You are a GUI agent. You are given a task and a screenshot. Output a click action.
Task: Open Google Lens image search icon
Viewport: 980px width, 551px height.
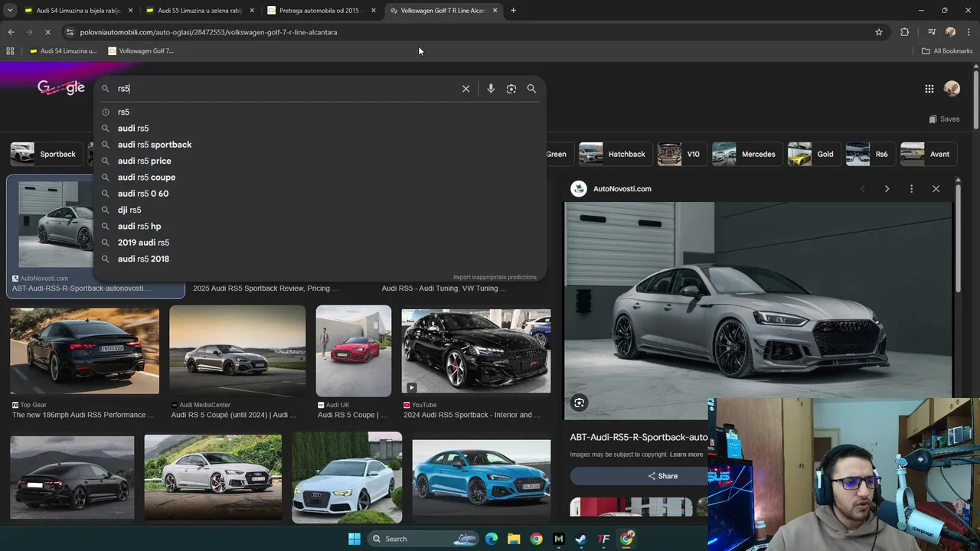point(511,89)
